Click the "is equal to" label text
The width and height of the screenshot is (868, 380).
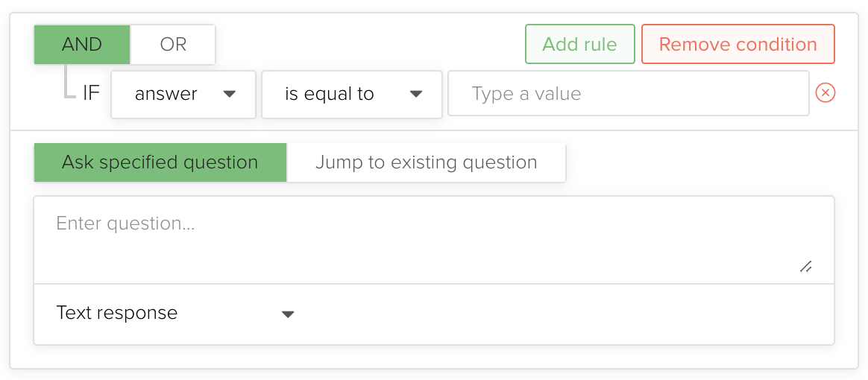coord(330,95)
